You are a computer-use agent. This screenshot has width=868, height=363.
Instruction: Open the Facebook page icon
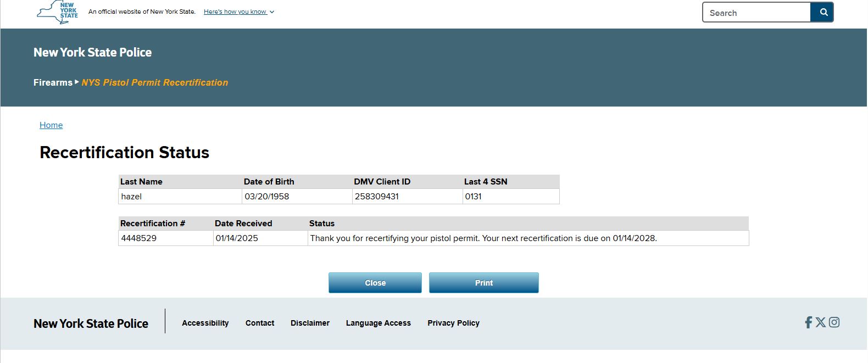808,322
